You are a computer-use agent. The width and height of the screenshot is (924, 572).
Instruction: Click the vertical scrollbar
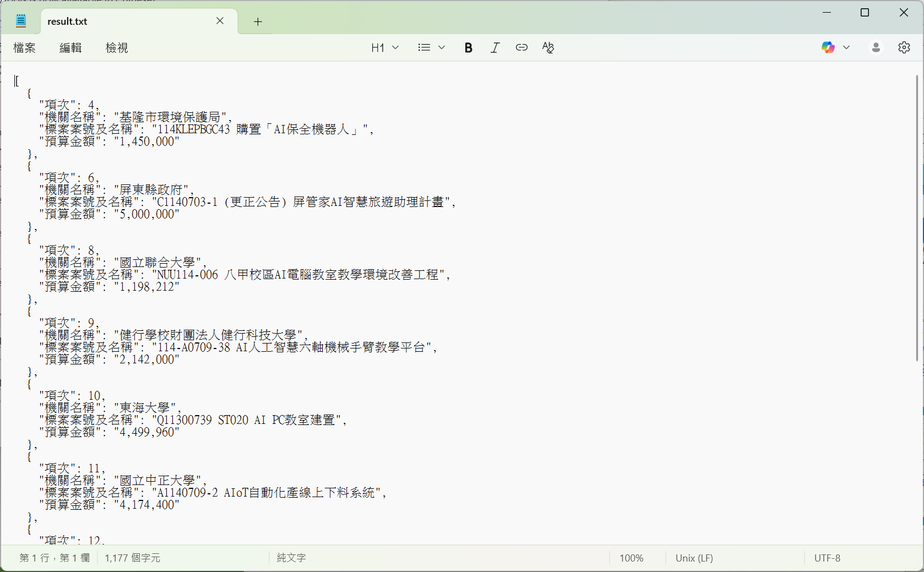coord(917,220)
